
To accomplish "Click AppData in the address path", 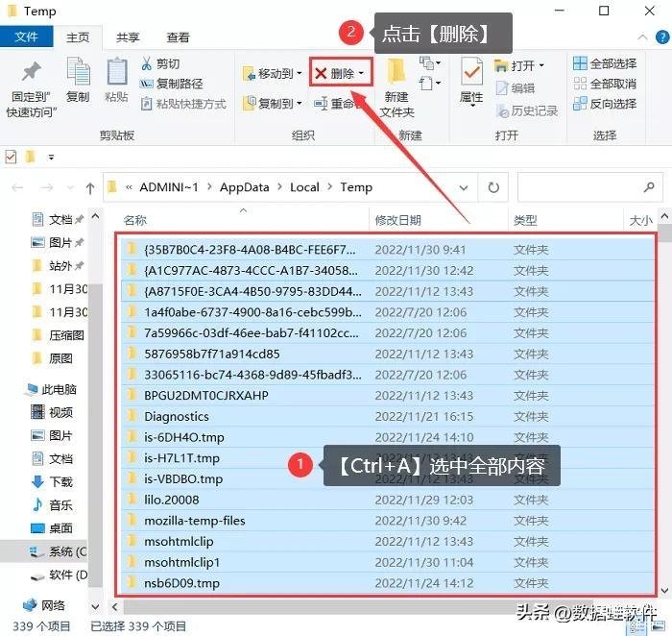I will tap(244, 187).
